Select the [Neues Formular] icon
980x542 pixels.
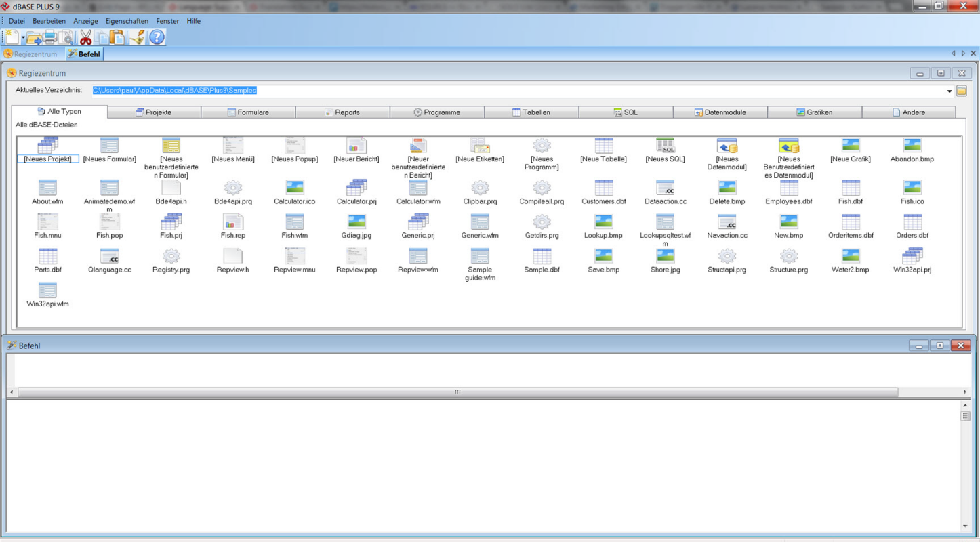[109, 145]
